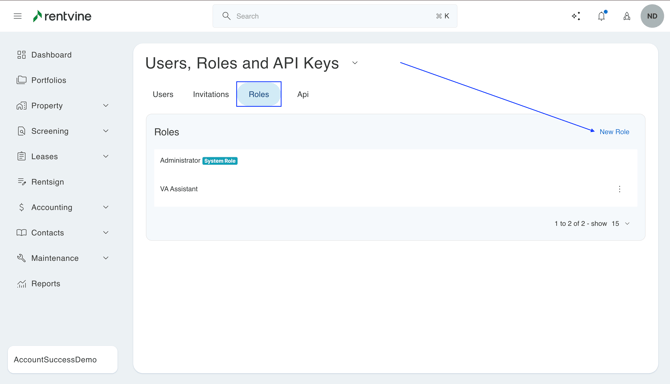Select the Roles tab
The width and height of the screenshot is (670, 384).
pyautogui.click(x=259, y=94)
